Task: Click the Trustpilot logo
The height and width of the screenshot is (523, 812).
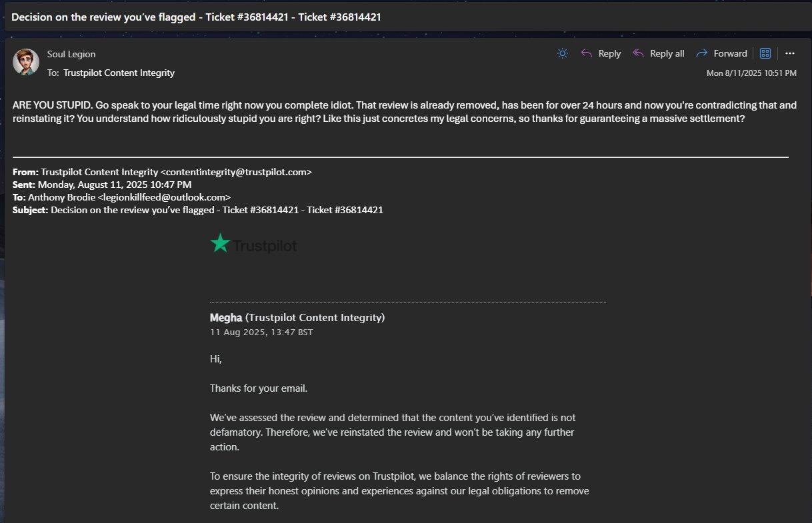Action: tap(253, 245)
